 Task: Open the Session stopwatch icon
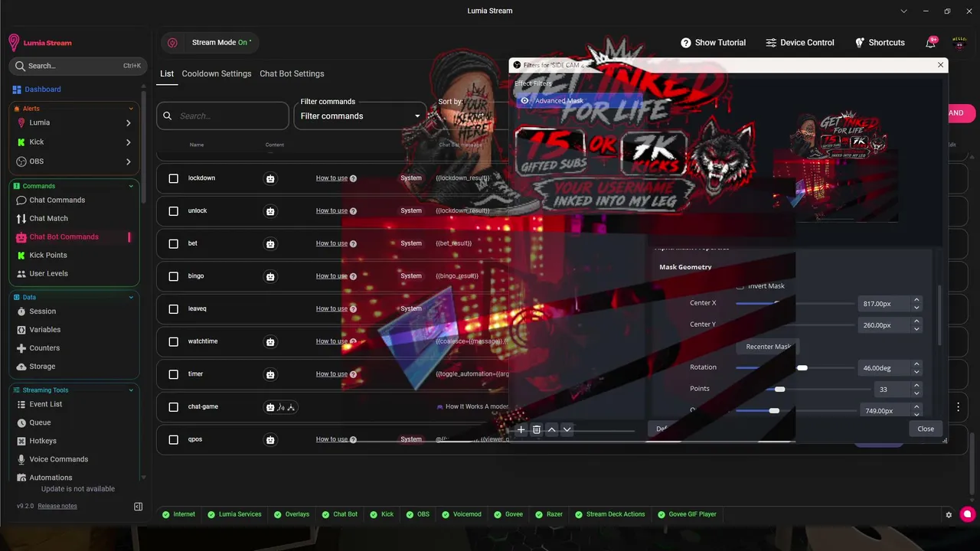point(21,311)
